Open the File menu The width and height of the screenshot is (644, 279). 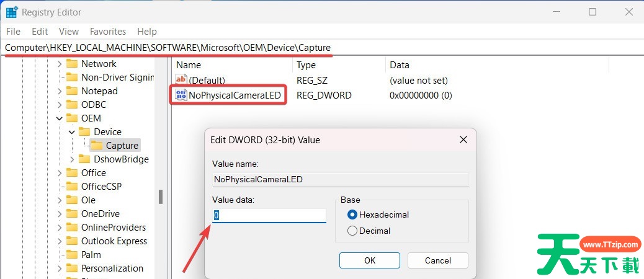tap(13, 32)
